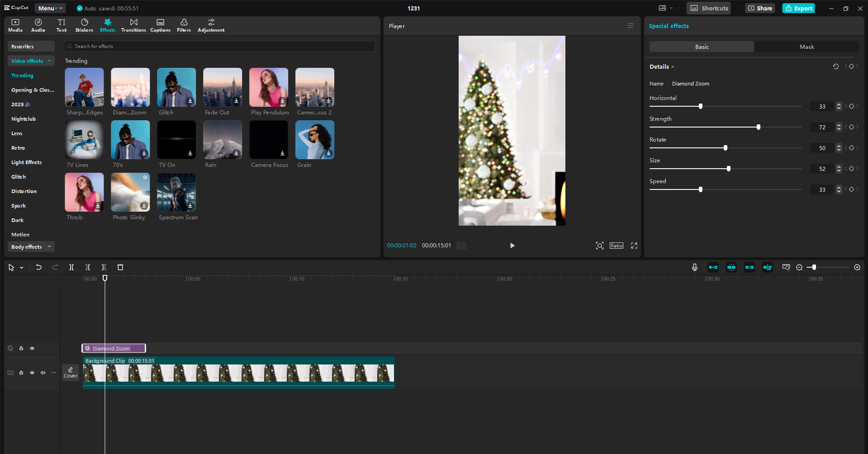Screen dimensions: 868x454
Task: Open the Transitions tab
Action: coord(133,25)
